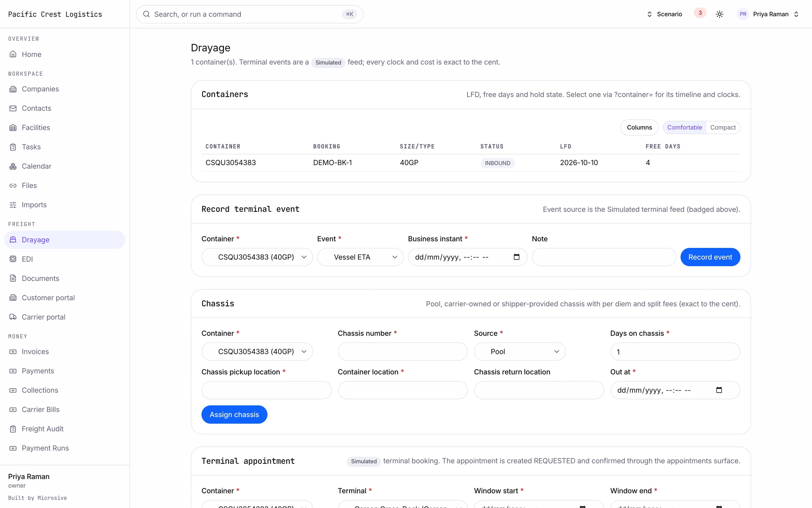Open the Source dropdown showing Pool

click(x=520, y=352)
